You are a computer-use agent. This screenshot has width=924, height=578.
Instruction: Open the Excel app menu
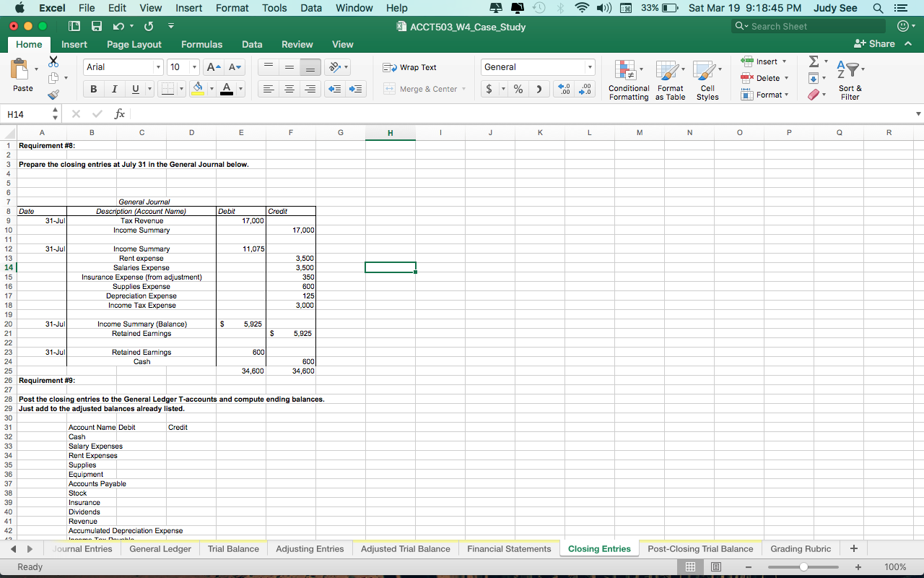pos(52,8)
